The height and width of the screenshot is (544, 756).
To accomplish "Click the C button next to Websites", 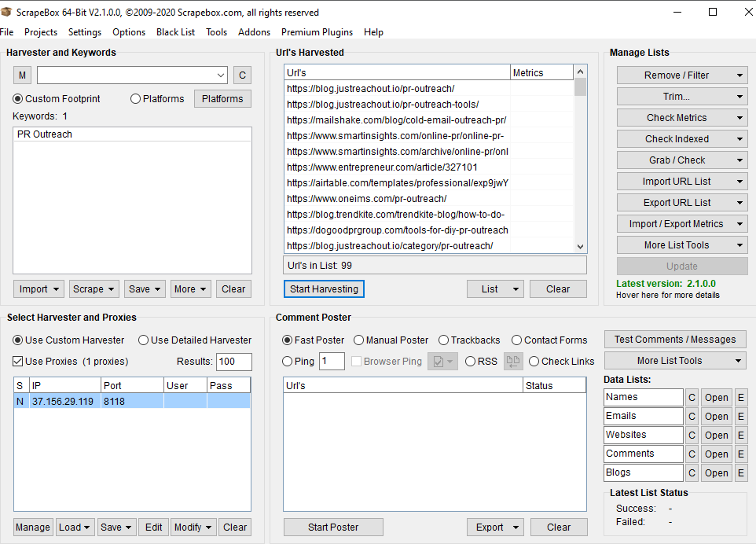I will [692, 435].
